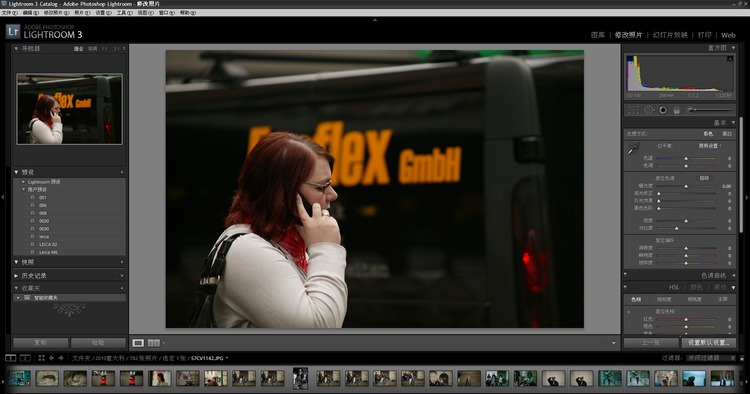Select the graduated filter tool
The width and height of the screenshot is (750, 394).
[x=676, y=110]
